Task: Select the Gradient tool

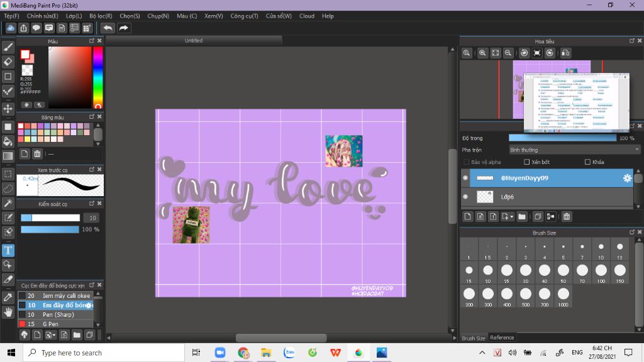Action: [x=8, y=156]
